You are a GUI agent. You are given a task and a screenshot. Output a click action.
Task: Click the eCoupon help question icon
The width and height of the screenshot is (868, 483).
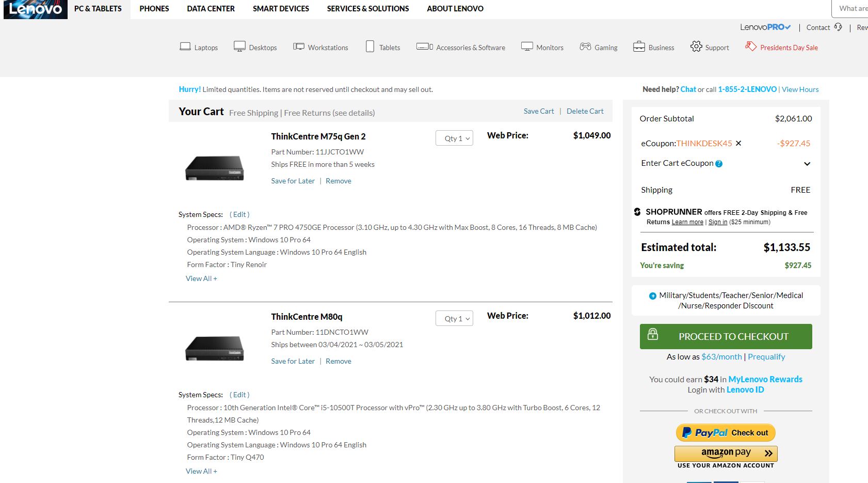(719, 164)
